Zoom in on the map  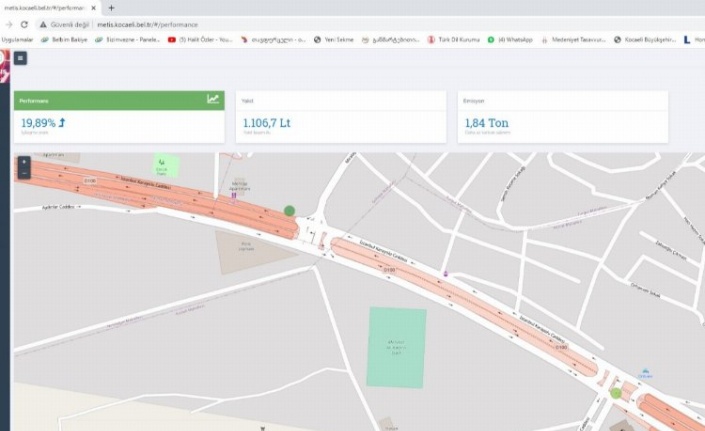tap(24, 162)
